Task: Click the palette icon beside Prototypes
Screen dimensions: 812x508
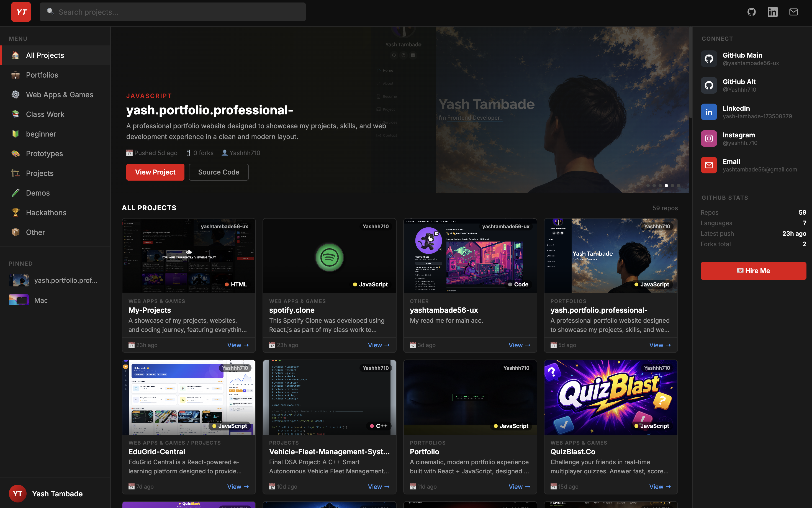Action: tap(16, 153)
